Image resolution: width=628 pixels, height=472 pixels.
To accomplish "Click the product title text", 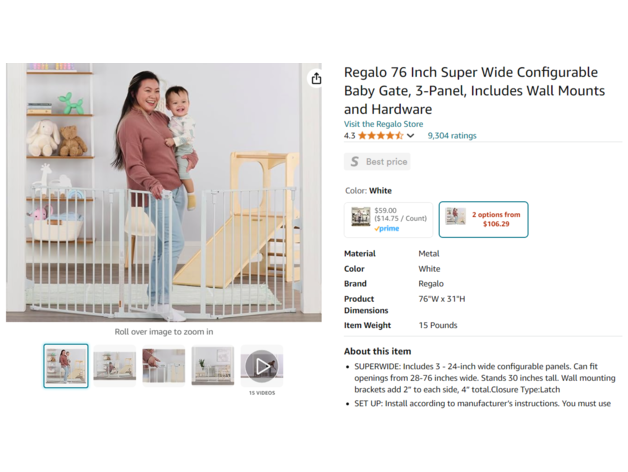I will tap(474, 90).
